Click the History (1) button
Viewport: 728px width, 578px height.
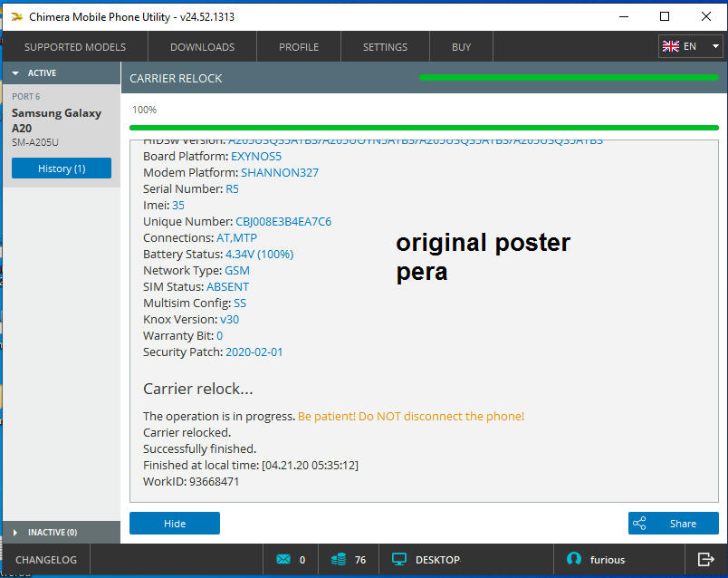(x=62, y=169)
